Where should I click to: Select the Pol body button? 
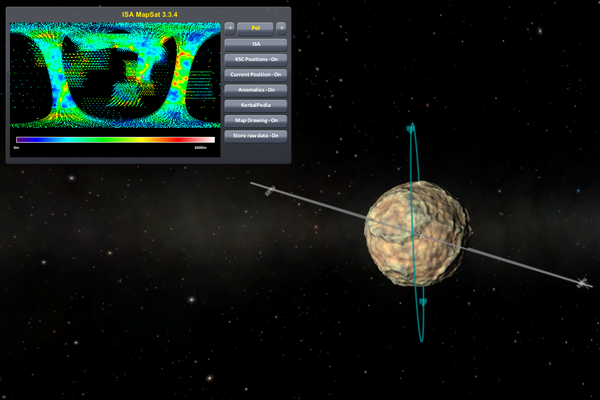point(255,28)
